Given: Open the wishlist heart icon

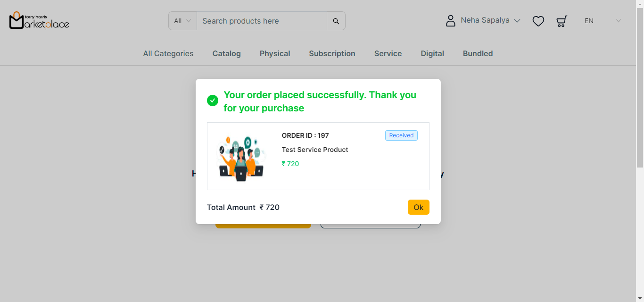Looking at the screenshot, I should click(538, 21).
